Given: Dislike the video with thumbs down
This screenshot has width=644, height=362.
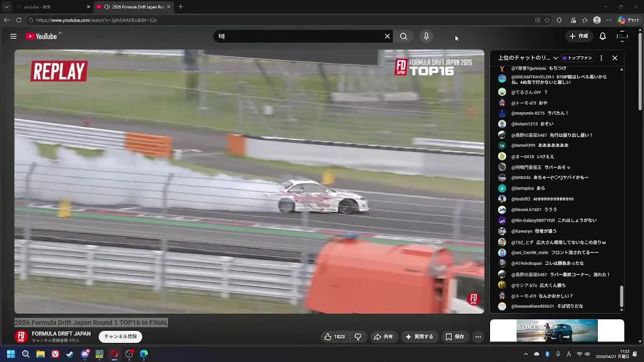Looking at the screenshot, I should tap(358, 337).
